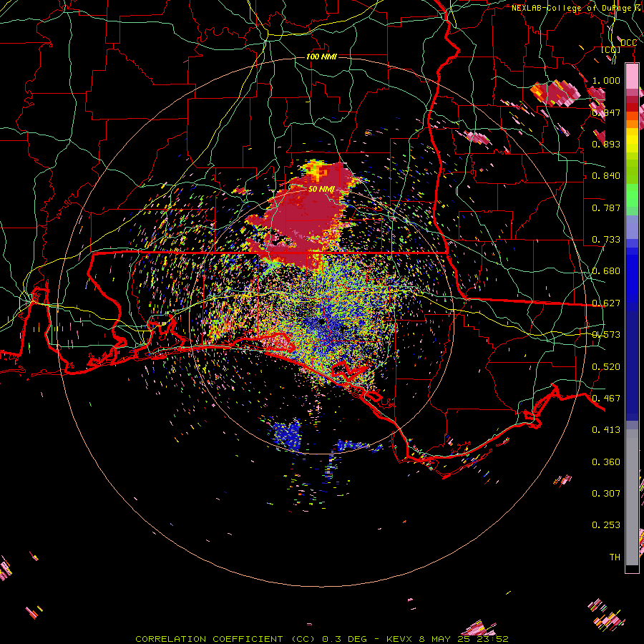Click the 100 NMI range ring label
644x644 pixels.
pyautogui.click(x=321, y=57)
